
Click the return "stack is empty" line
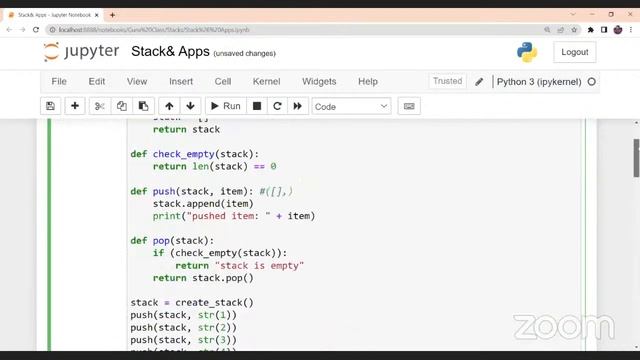[x=240, y=266]
